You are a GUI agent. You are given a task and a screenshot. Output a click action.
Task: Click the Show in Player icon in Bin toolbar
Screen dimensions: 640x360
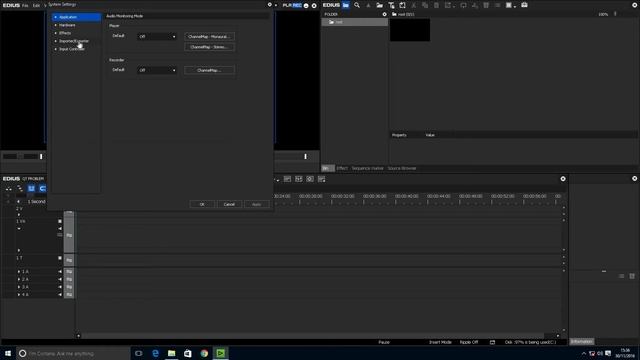coord(463,5)
